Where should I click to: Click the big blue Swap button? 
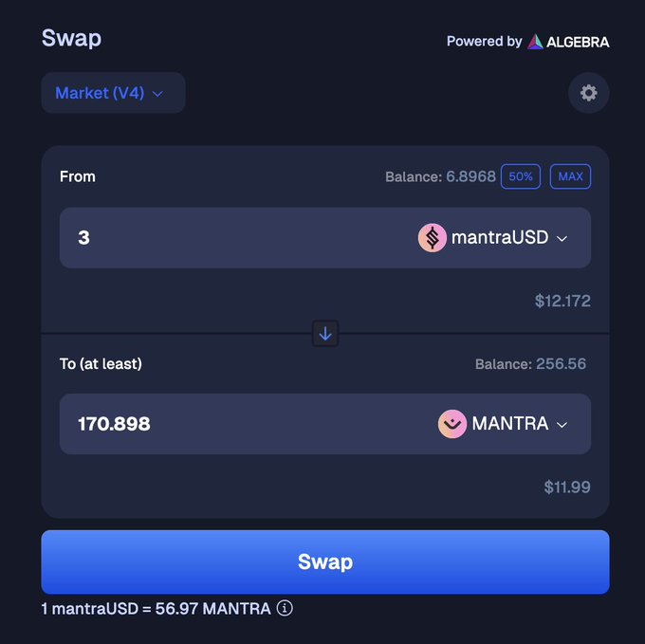click(325, 561)
